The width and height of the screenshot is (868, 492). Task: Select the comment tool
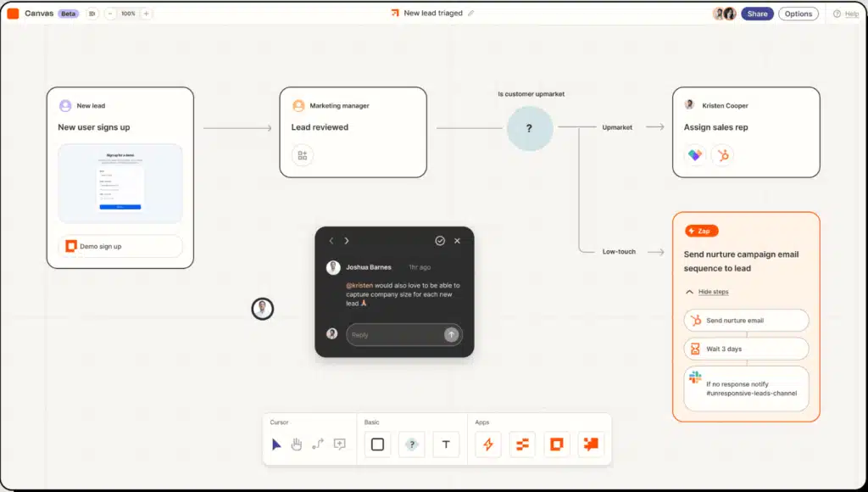pyautogui.click(x=338, y=444)
